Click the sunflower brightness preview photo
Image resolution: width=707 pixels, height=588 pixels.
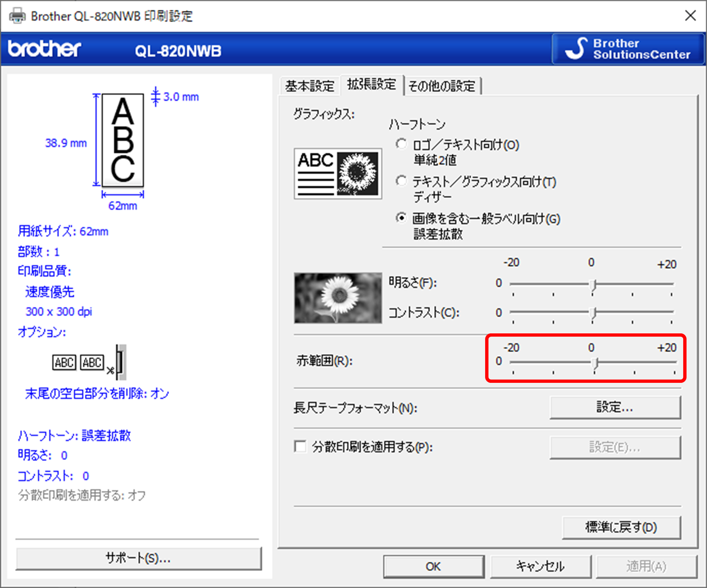tap(338, 298)
